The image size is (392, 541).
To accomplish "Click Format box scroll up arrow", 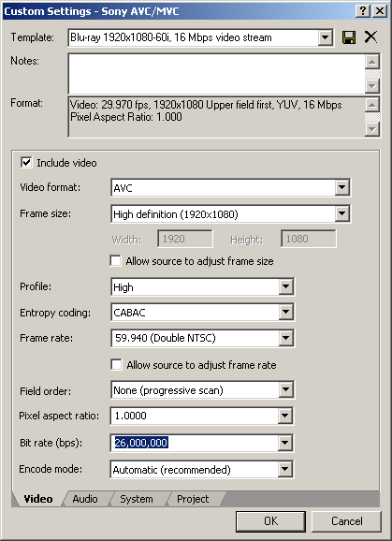I will click(372, 105).
